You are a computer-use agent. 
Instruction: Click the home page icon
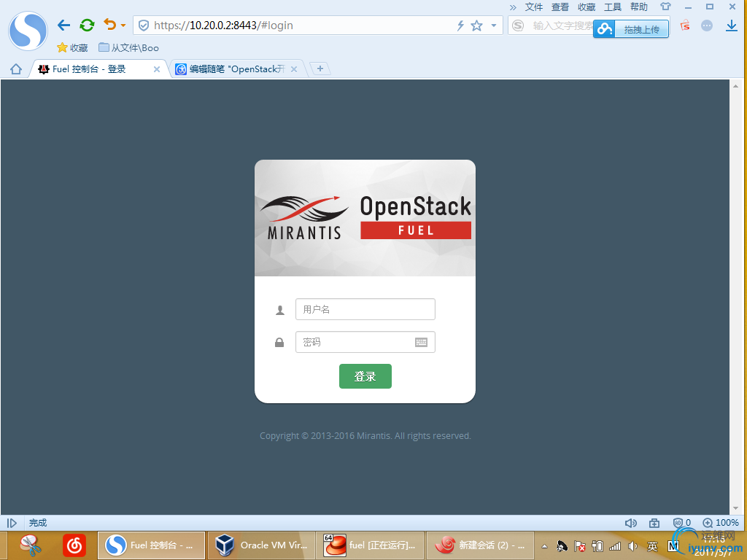point(16,69)
